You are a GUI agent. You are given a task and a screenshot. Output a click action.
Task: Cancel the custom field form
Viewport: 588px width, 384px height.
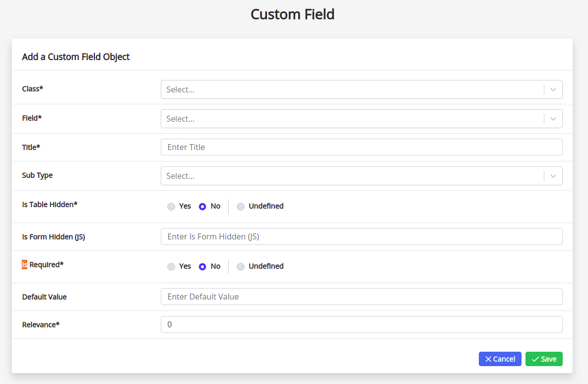(x=500, y=359)
